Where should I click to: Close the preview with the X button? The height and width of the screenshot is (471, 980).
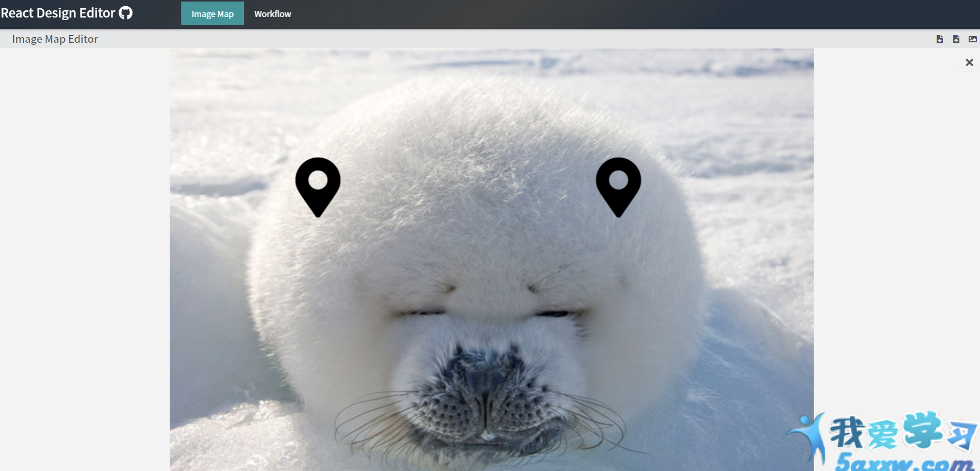tap(969, 62)
